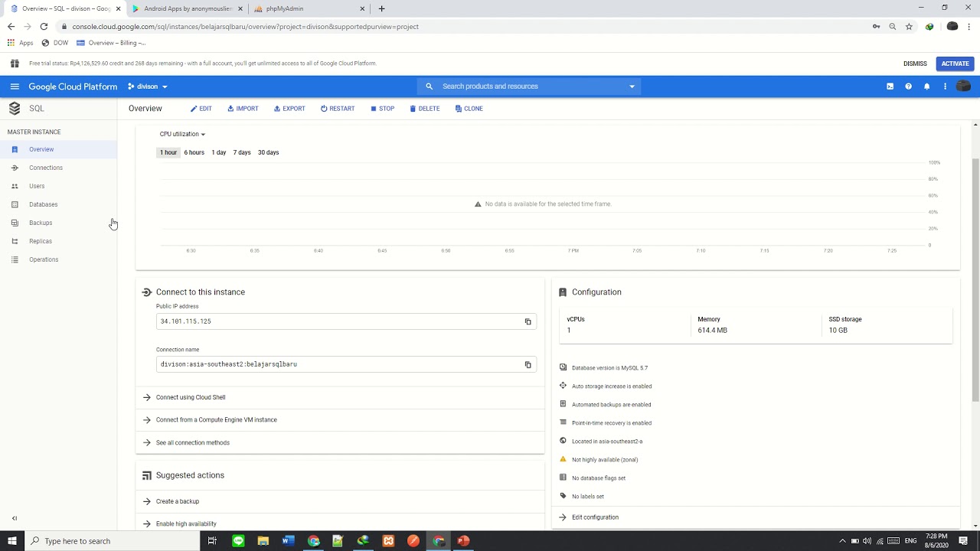Click the IMPORT button
This screenshot has width=980, height=551.
243,109
